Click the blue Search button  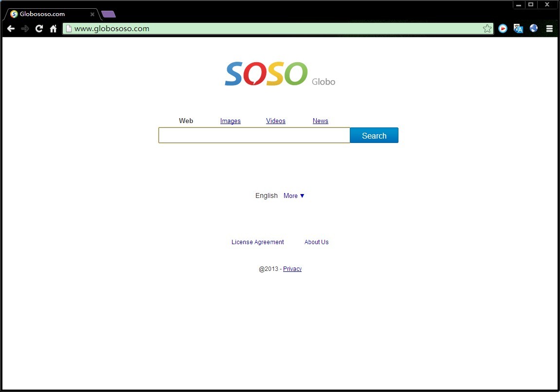tap(374, 135)
